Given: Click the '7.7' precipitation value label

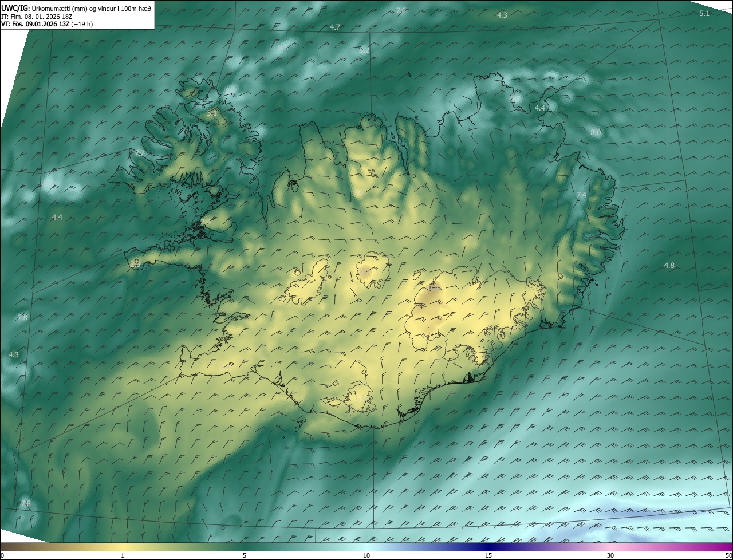Looking at the screenshot, I should pos(139,153).
